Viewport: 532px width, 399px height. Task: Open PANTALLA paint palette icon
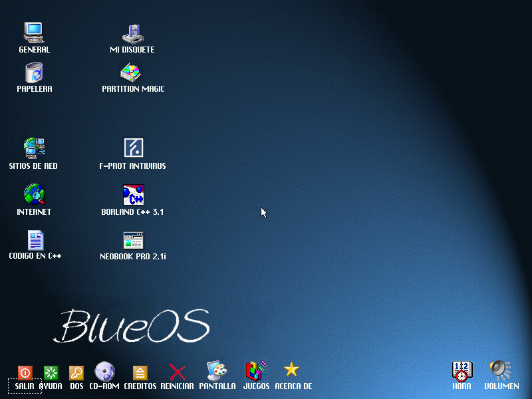pyautogui.click(x=217, y=371)
